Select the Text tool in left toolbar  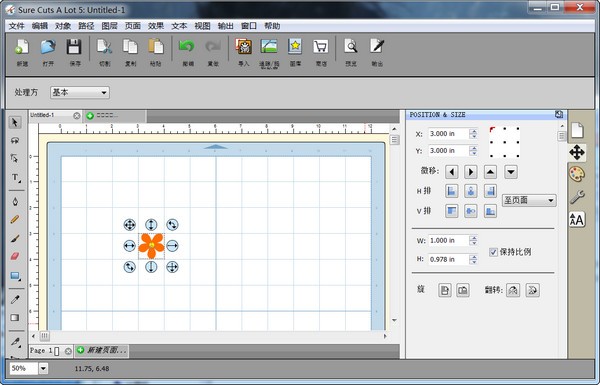(15, 178)
